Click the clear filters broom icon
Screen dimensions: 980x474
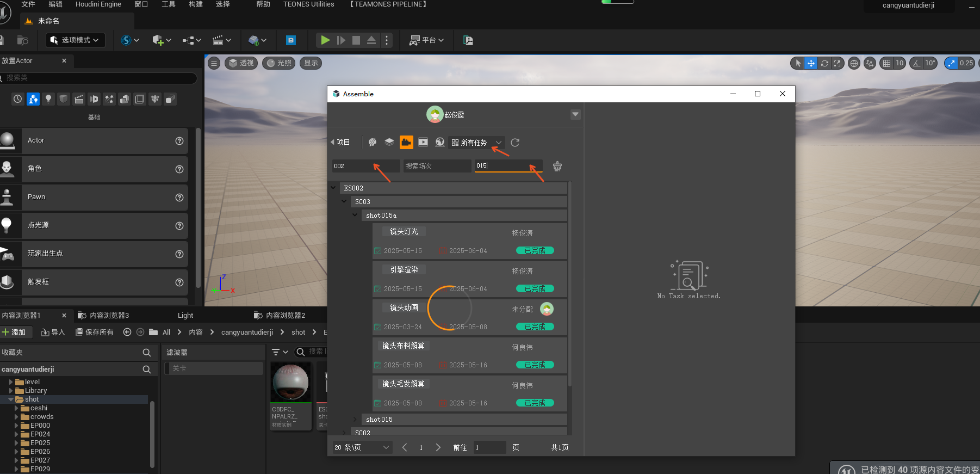pyautogui.click(x=557, y=166)
